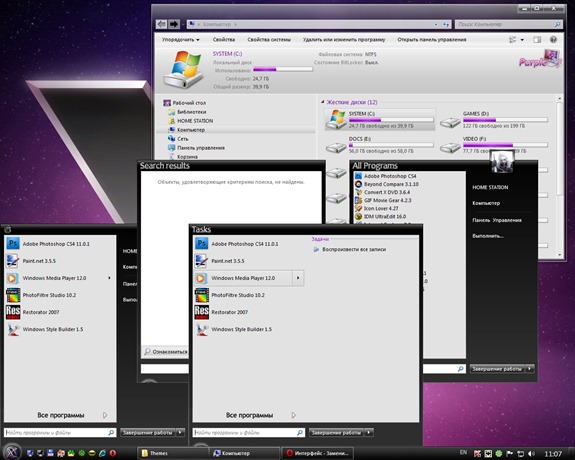This screenshot has width=575, height=460.
Task: Go forward in the Explorer window
Action: 174,24
